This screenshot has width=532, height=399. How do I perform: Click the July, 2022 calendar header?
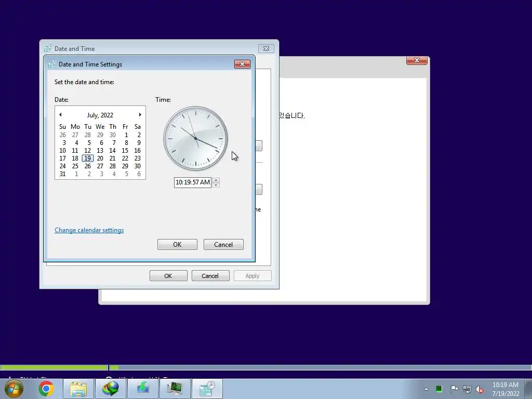(x=100, y=115)
